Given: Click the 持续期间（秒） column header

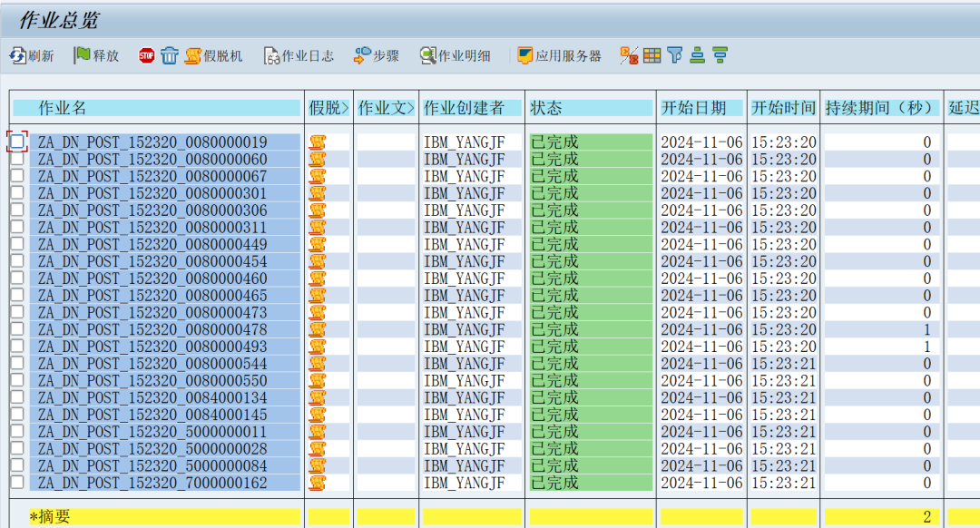Looking at the screenshot, I should [x=881, y=108].
